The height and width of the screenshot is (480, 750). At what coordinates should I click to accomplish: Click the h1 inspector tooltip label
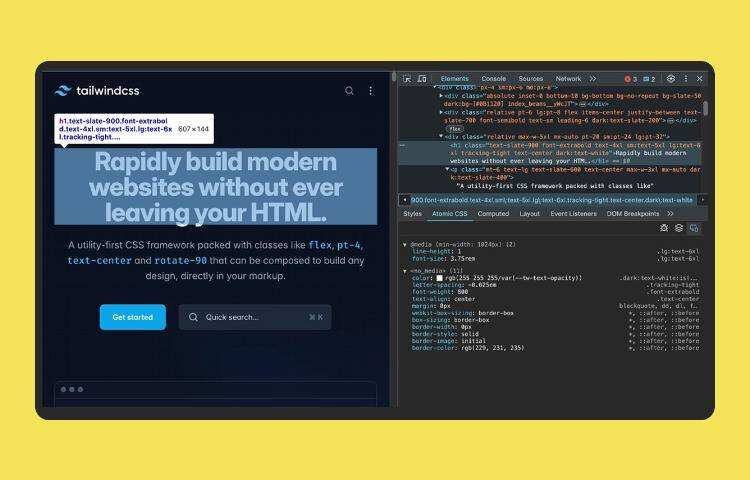point(134,129)
